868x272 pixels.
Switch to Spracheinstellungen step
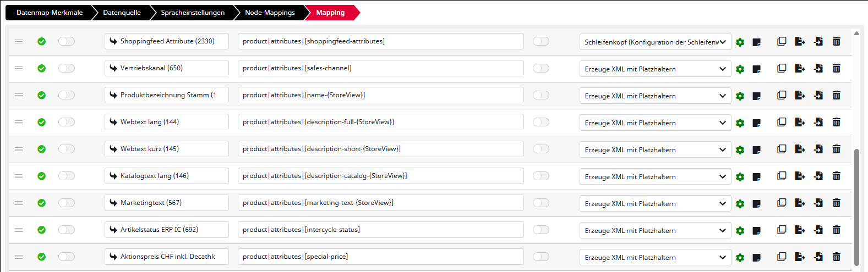click(x=193, y=13)
